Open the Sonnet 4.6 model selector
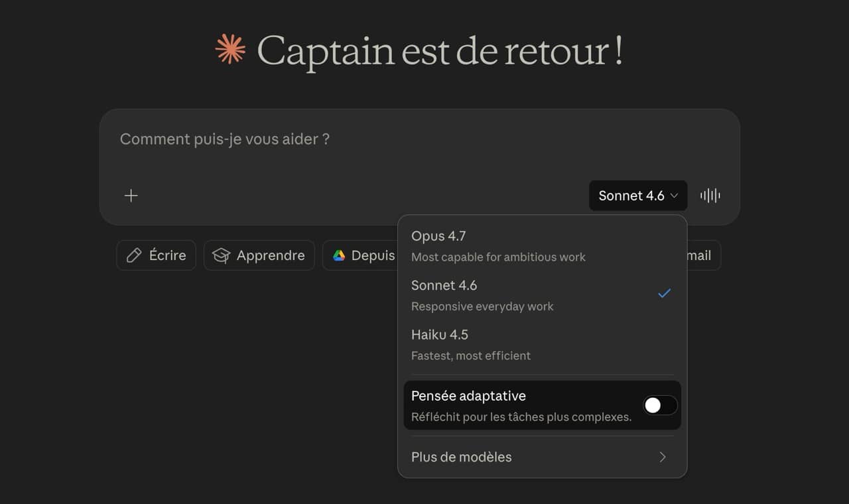The height and width of the screenshot is (504, 849). 638,196
